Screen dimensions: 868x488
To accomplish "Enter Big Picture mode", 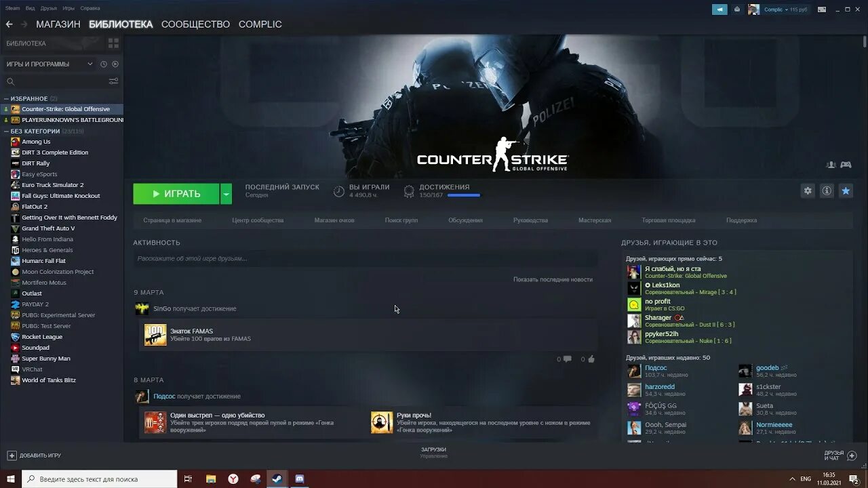I will (x=822, y=9).
